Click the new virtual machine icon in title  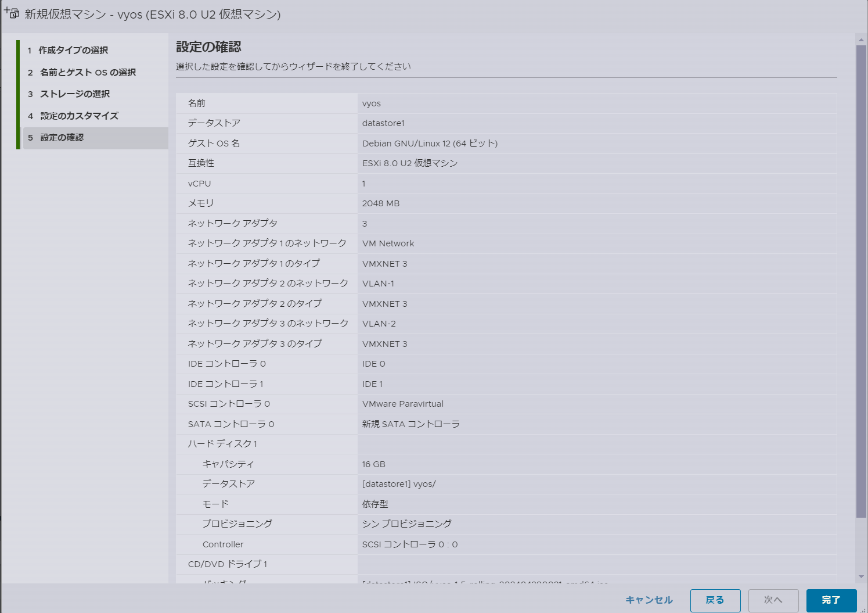(x=12, y=13)
